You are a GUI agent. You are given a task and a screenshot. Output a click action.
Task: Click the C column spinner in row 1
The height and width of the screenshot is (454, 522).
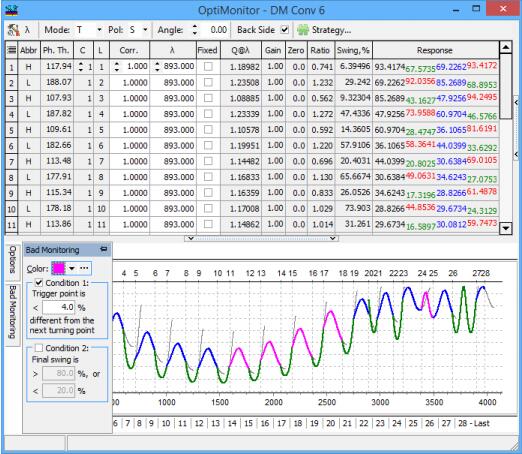click(80, 67)
